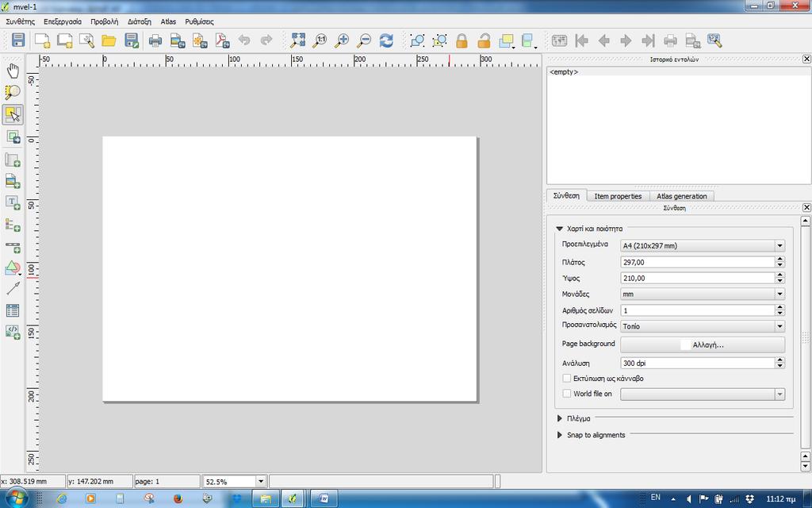Print the composition from the main toolbar
This screenshot has width=812, height=508.
155,40
